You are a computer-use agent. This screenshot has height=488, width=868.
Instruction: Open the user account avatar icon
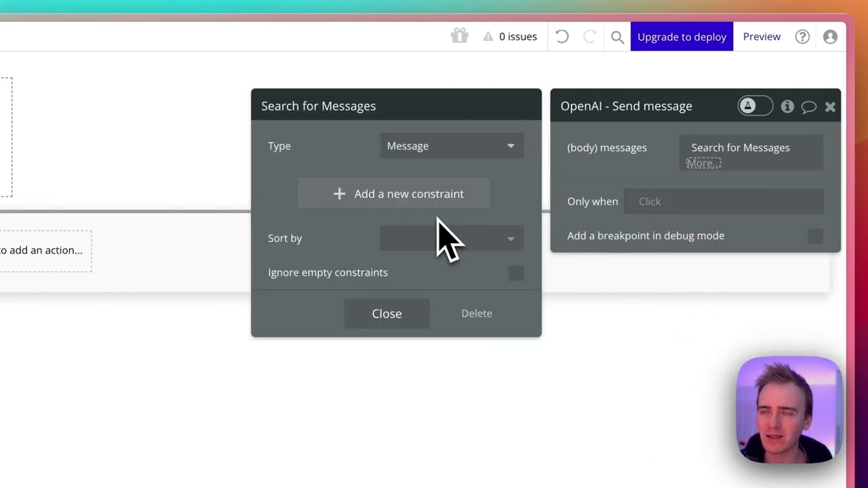pyautogui.click(x=830, y=37)
